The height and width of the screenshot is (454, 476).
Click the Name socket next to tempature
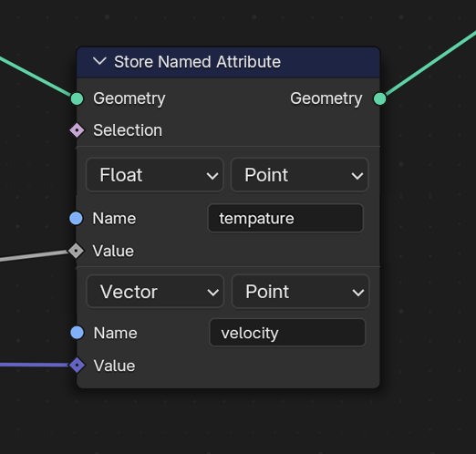pyautogui.click(x=76, y=218)
